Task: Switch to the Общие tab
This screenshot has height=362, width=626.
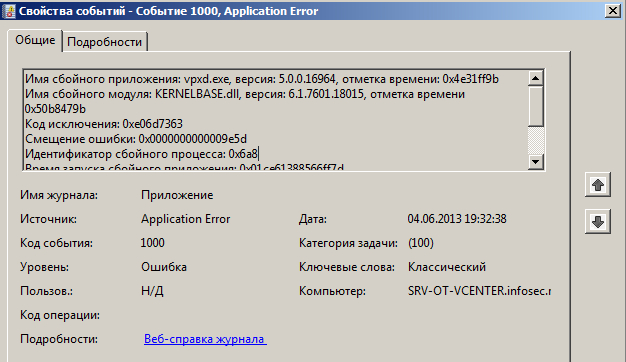Action: (x=35, y=40)
